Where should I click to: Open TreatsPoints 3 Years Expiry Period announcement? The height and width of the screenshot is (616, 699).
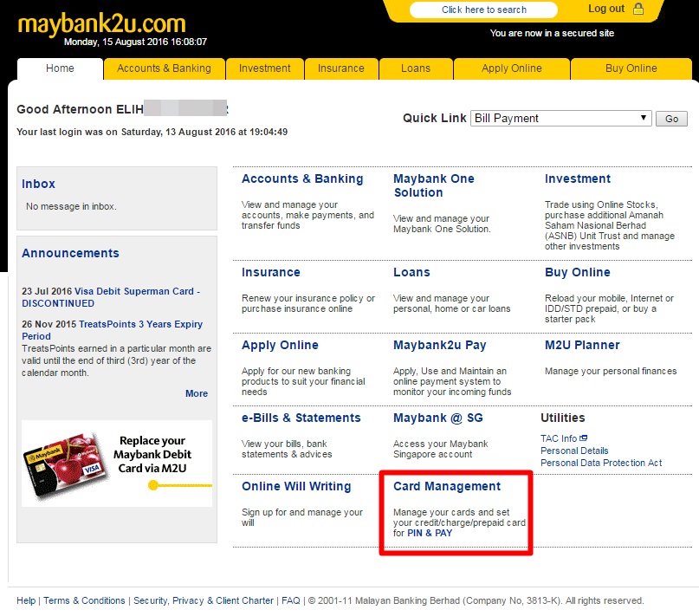[x=112, y=330]
